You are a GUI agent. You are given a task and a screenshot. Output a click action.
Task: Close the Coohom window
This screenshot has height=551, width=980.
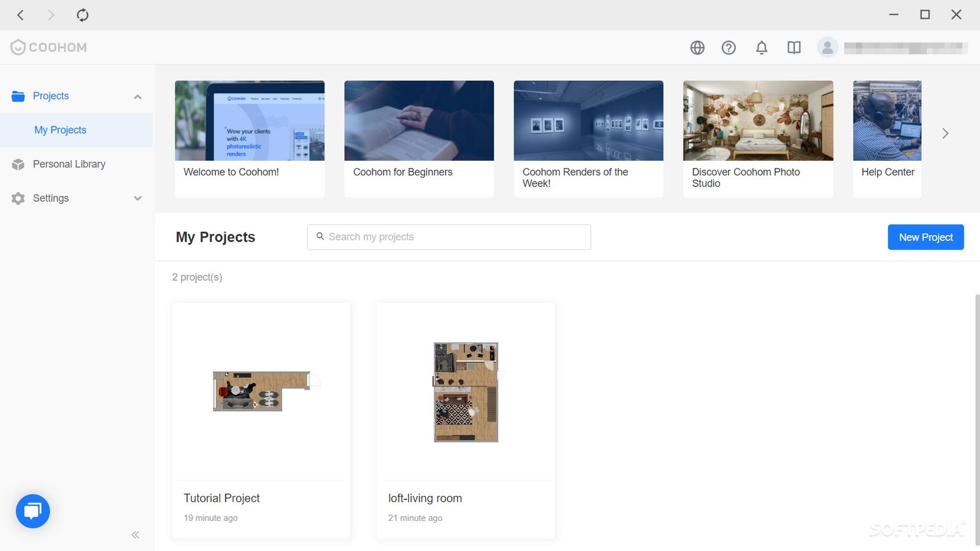tap(956, 15)
